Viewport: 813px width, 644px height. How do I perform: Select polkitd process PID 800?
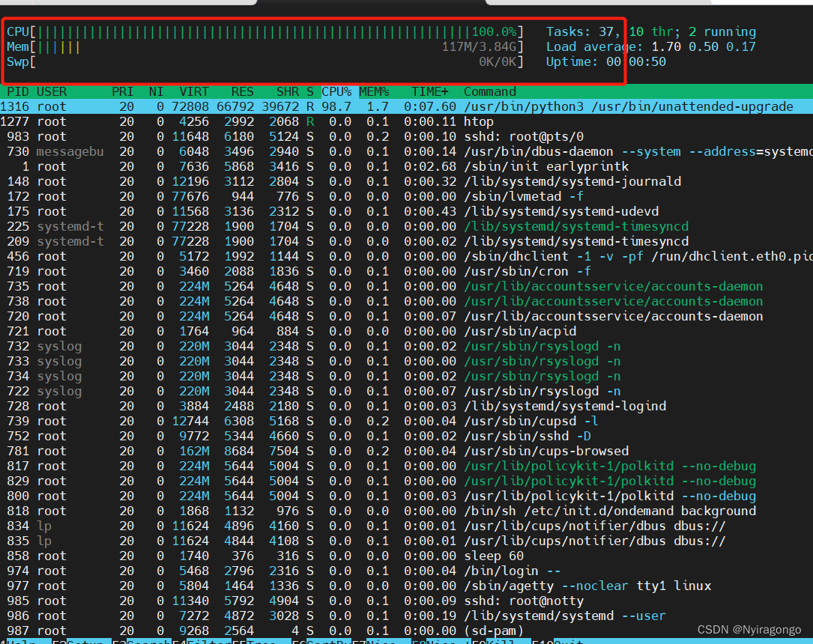(406, 496)
